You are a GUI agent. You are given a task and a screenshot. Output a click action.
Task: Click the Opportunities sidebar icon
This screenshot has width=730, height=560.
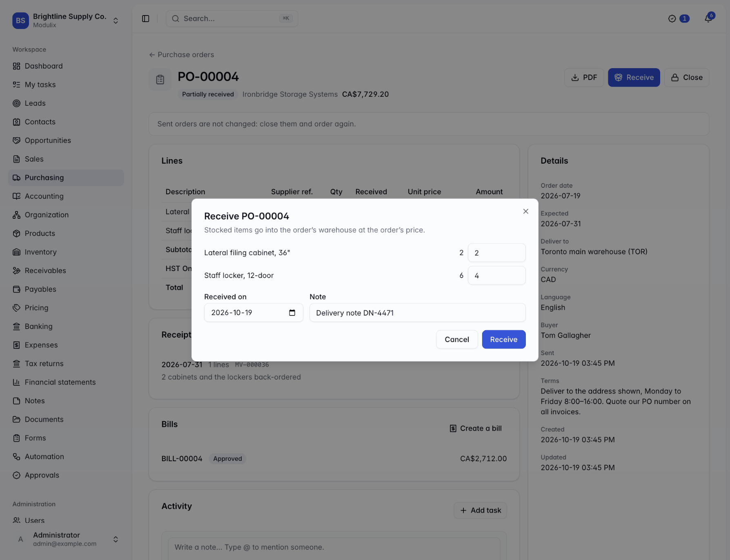[x=16, y=140]
